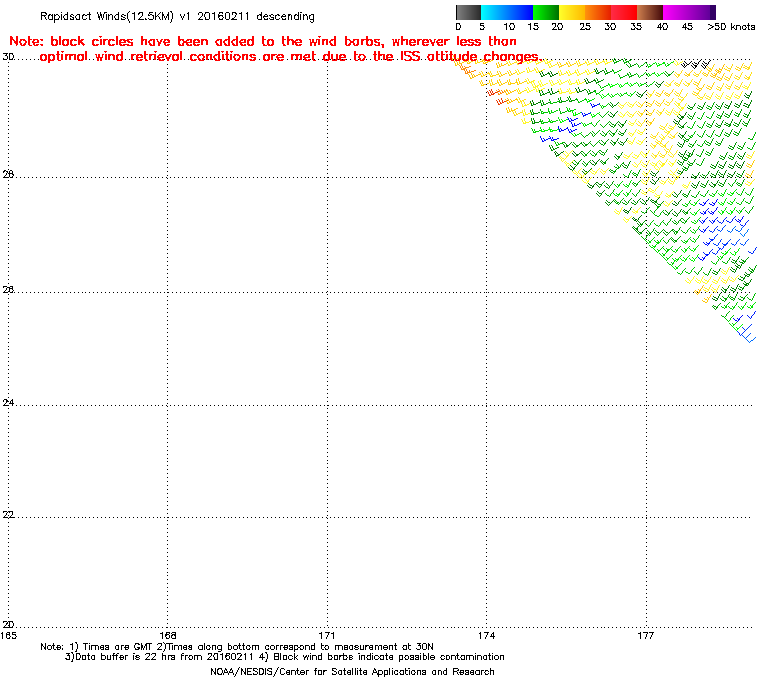Screen dimensions: 760x688
Task: Click the longitude axis label "171"
Action: [327, 635]
